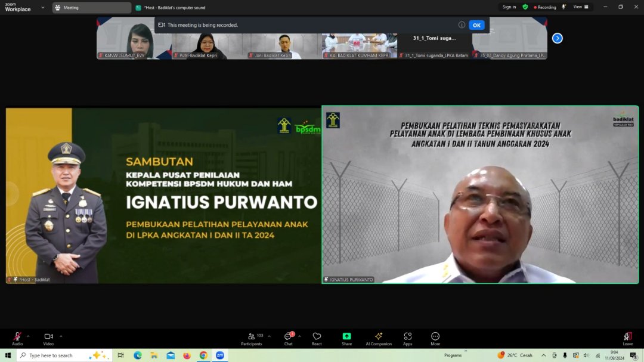
Task: Open the Participants list
Action: 252,338
